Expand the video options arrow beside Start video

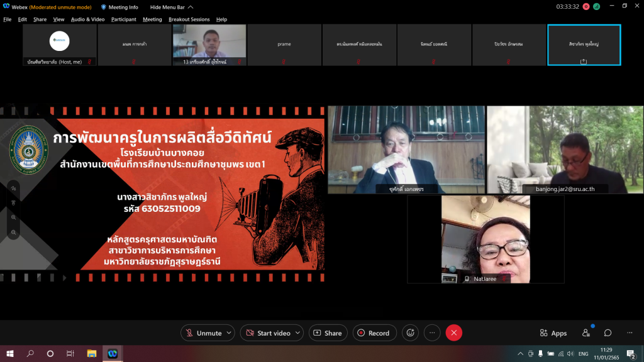point(298,333)
